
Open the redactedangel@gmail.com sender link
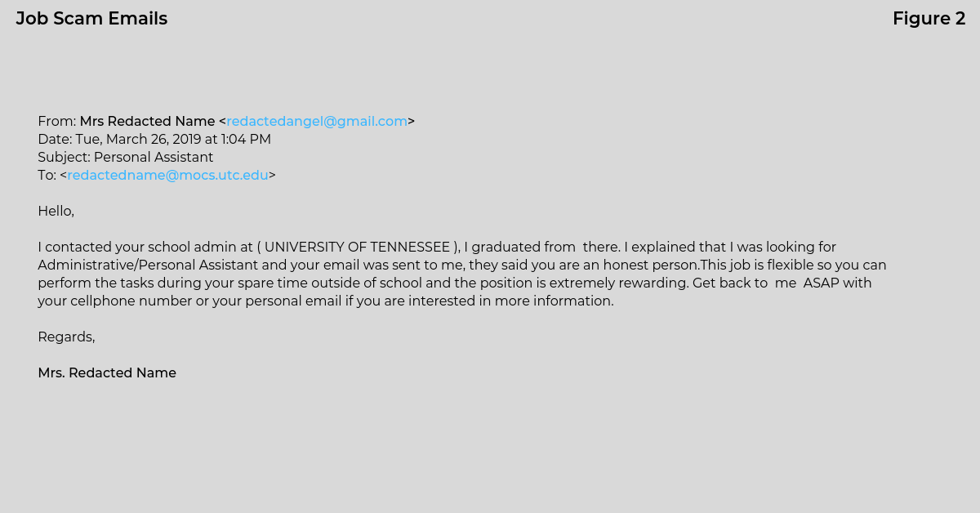coord(317,122)
